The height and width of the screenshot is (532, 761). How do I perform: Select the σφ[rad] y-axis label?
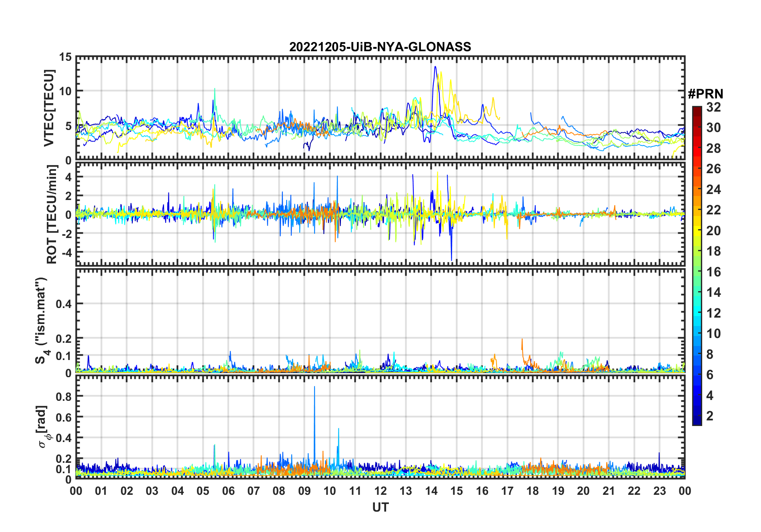(43, 426)
